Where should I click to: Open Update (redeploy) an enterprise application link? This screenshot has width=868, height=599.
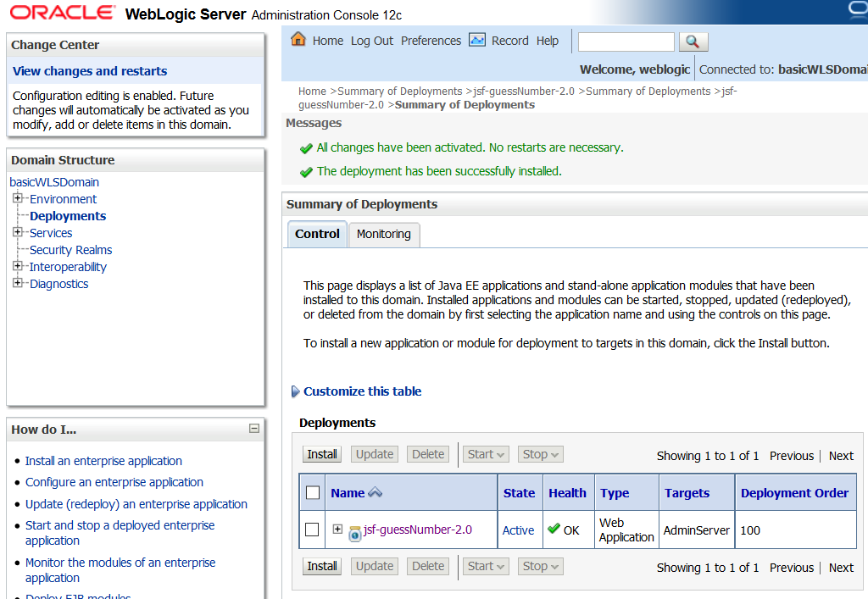coord(136,504)
